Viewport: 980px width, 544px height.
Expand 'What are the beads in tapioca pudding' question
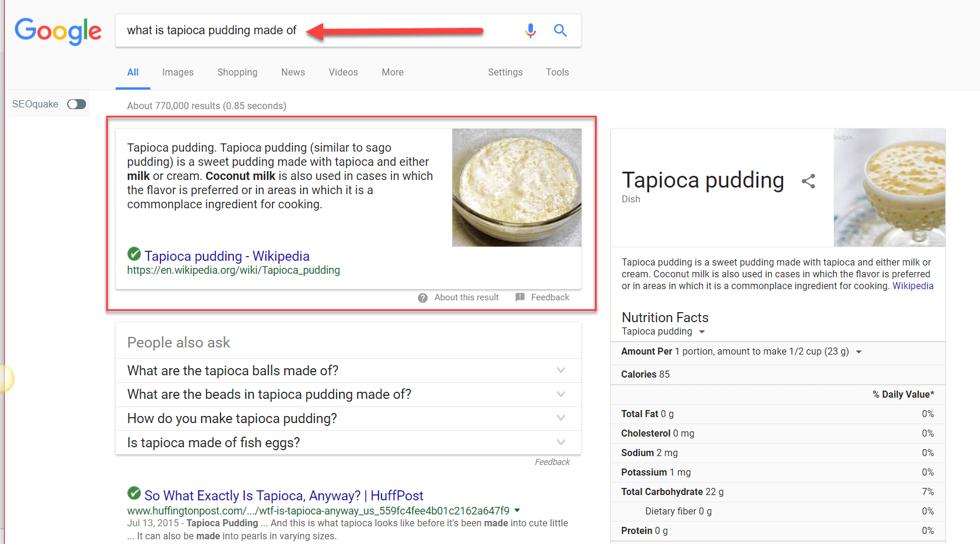tap(348, 394)
